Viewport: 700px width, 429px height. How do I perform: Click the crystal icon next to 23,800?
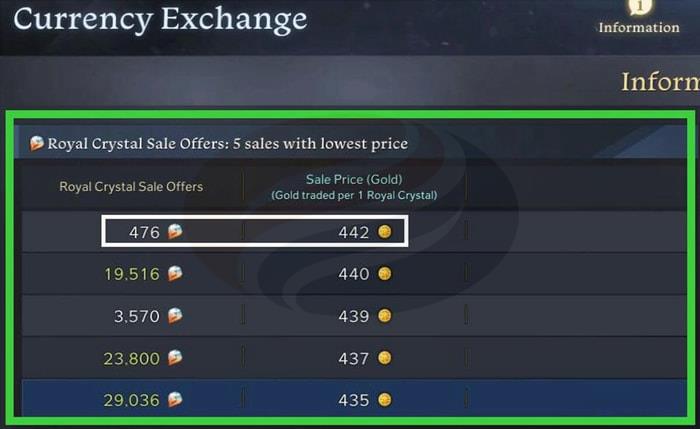click(174, 358)
